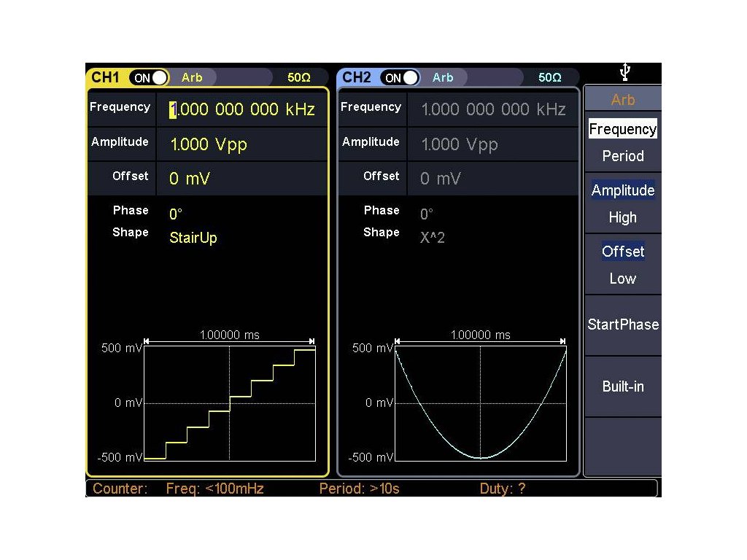The width and height of the screenshot is (747, 560).
Task: Click the CH1 50Ω load indicator
Action: [x=299, y=77]
